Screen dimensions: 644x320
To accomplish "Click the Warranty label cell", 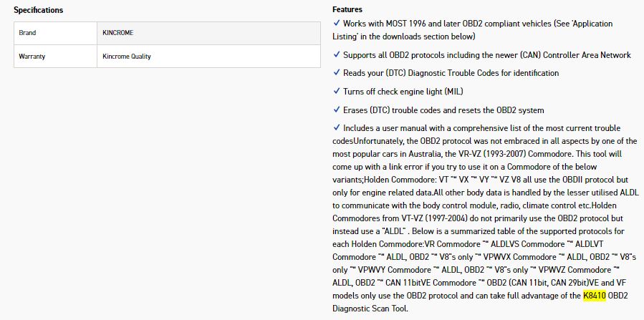I will 32,57.
